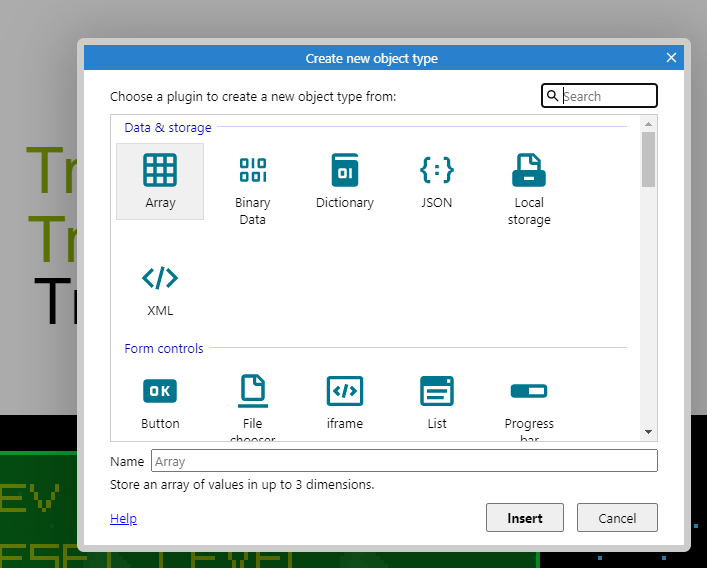Click the Cancel button
Image resolution: width=707 pixels, height=568 pixels.
(617, 518)
